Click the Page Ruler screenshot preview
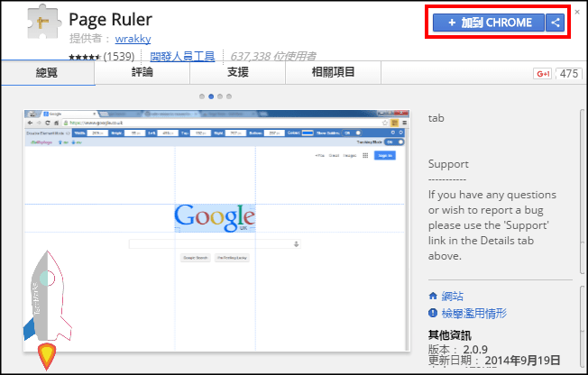This screenshot has height=375, width=588. 216,231
